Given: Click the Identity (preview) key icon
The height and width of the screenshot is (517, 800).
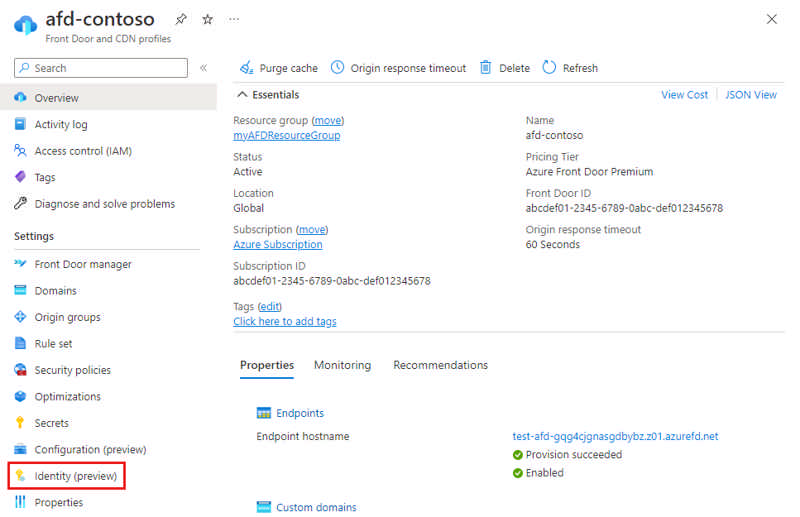Looking at the screenshot, I should 20,476.
